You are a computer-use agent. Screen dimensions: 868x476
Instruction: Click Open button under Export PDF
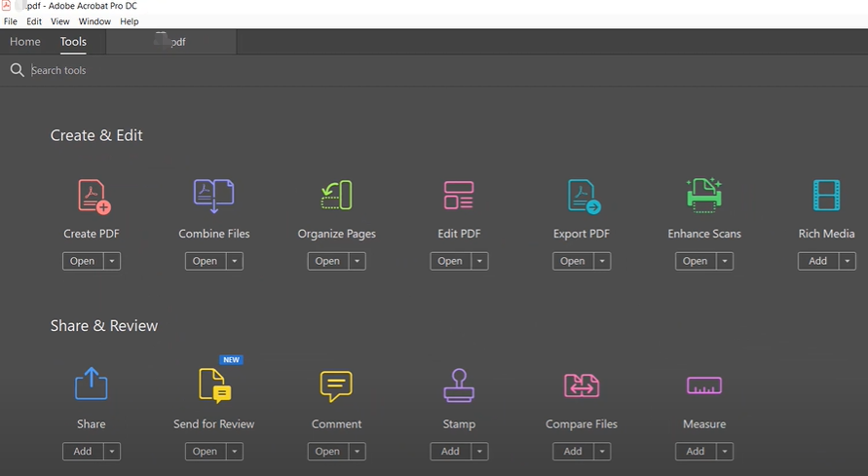click(x=573, y=261)
